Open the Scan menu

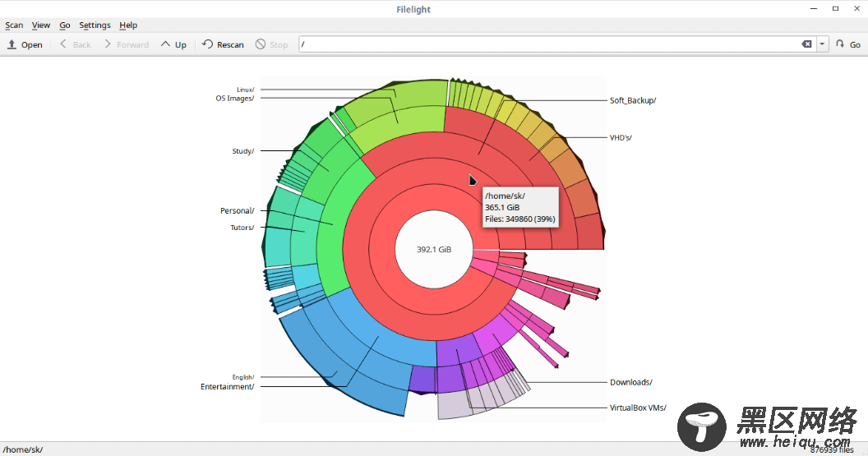pyautogui.click(x=15, y=25)
